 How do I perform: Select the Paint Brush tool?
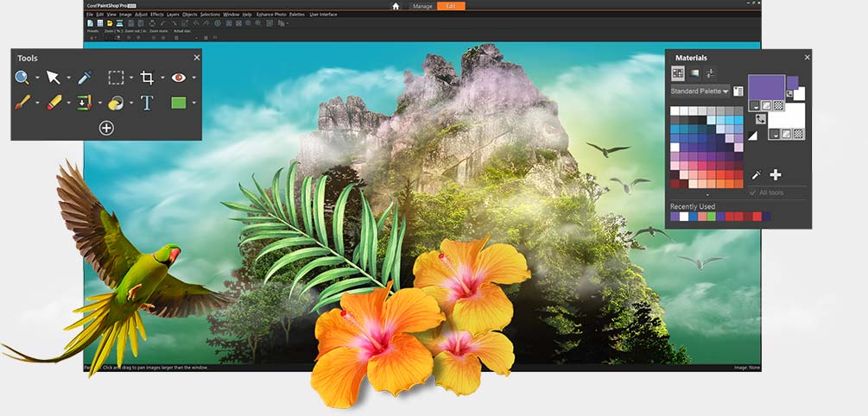point(22,103)
